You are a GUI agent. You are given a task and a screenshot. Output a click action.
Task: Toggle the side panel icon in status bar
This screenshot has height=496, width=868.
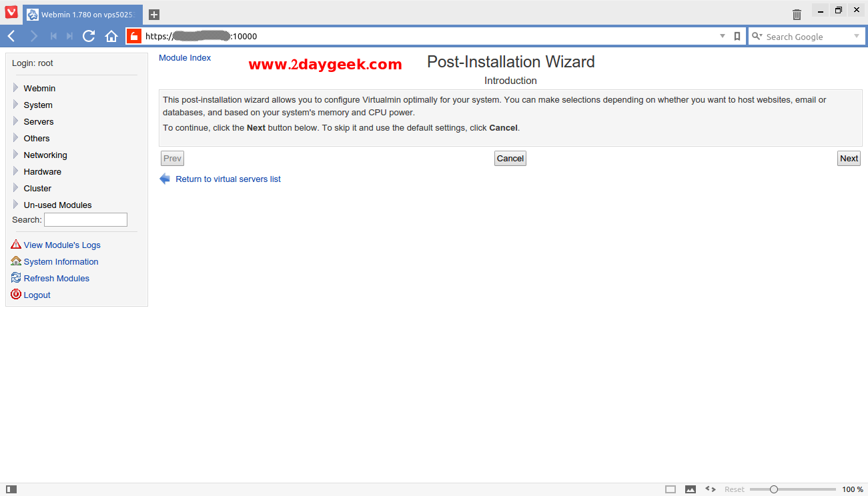pos(11,489)
